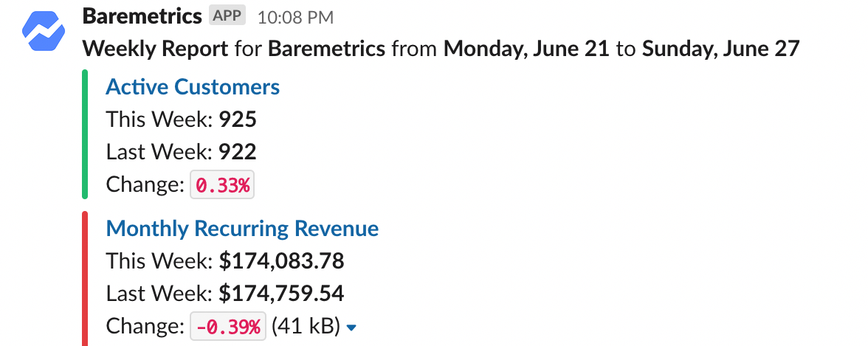This screenshot has width=868, height=346.
Task: Open the Monthly Recurring Revenue link
Action: tap(242, 228)
